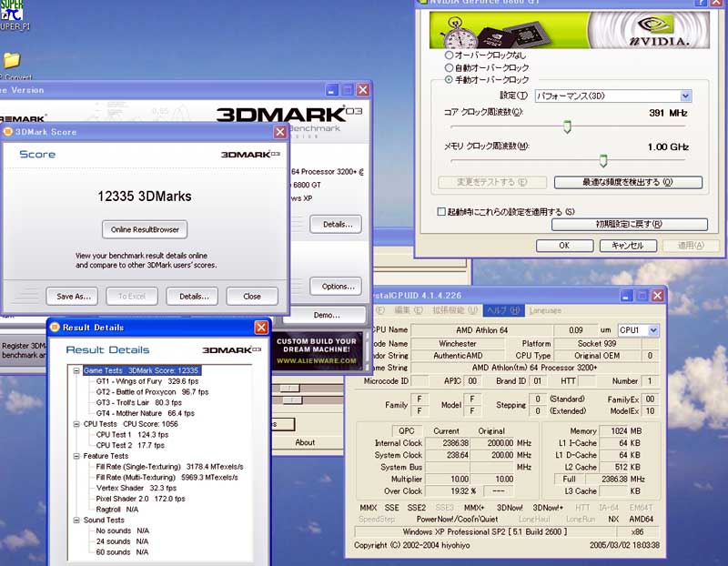Click Close button in 3DMark Score dialog

[252, 297]
